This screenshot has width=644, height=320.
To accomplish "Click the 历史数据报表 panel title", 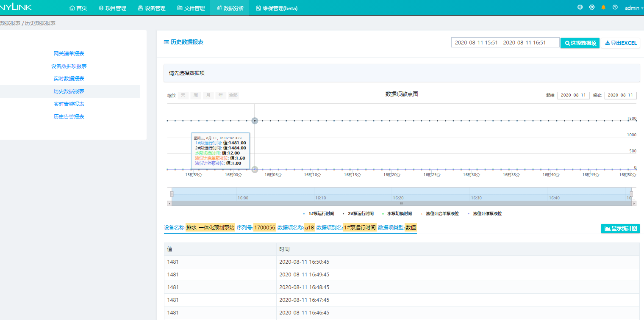I will click(x=183, y=42).
